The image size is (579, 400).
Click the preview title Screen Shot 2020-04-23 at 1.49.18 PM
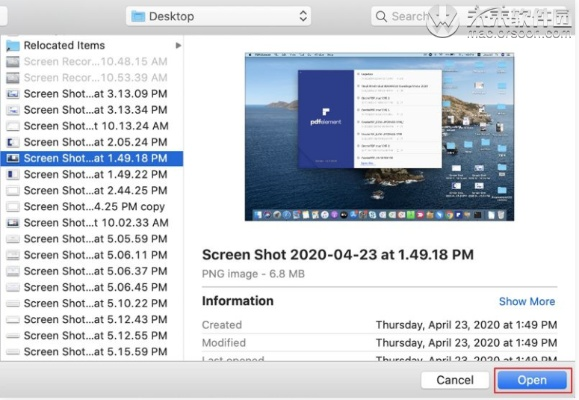point(338,255)
